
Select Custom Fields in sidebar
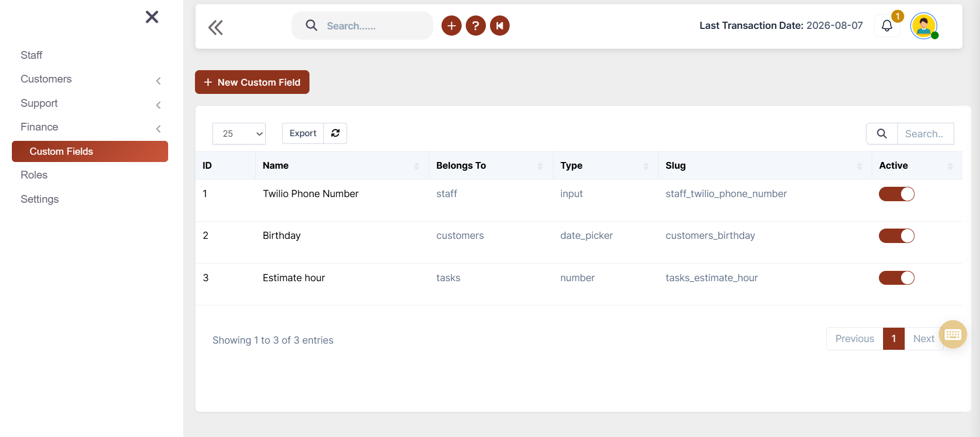tap(90, 151)
